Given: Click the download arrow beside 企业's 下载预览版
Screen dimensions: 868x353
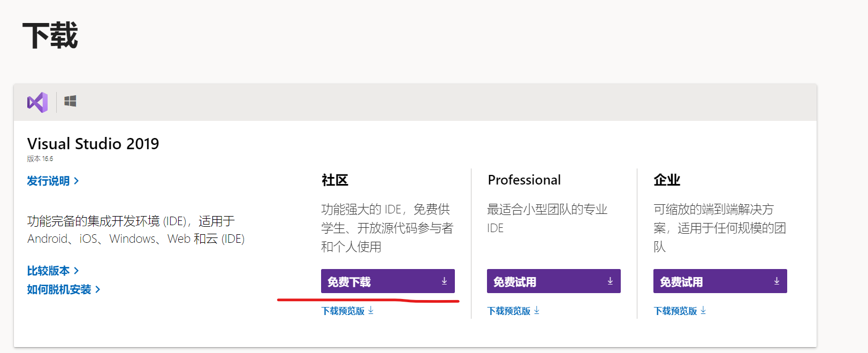Looking at the screenshot, I should tap(703, 310).
